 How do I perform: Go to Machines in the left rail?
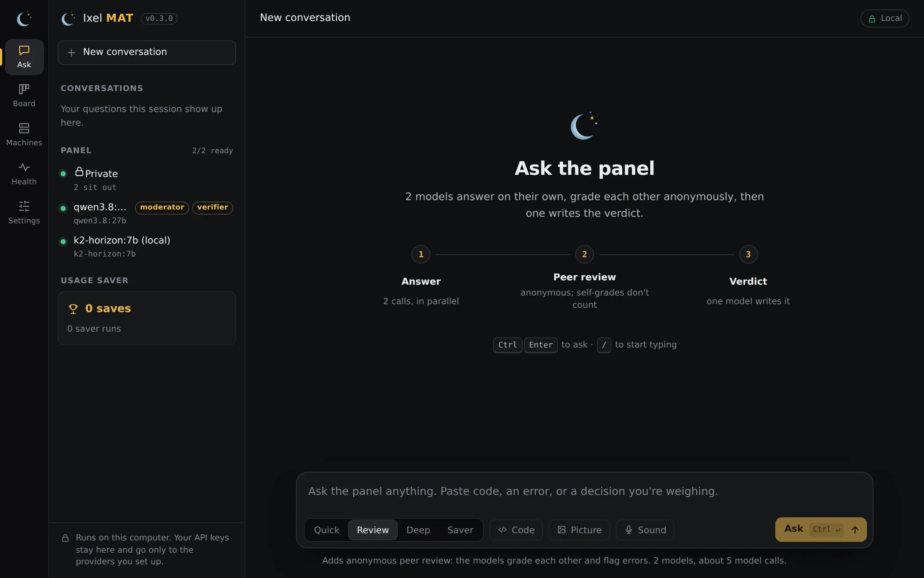[24, 134]
